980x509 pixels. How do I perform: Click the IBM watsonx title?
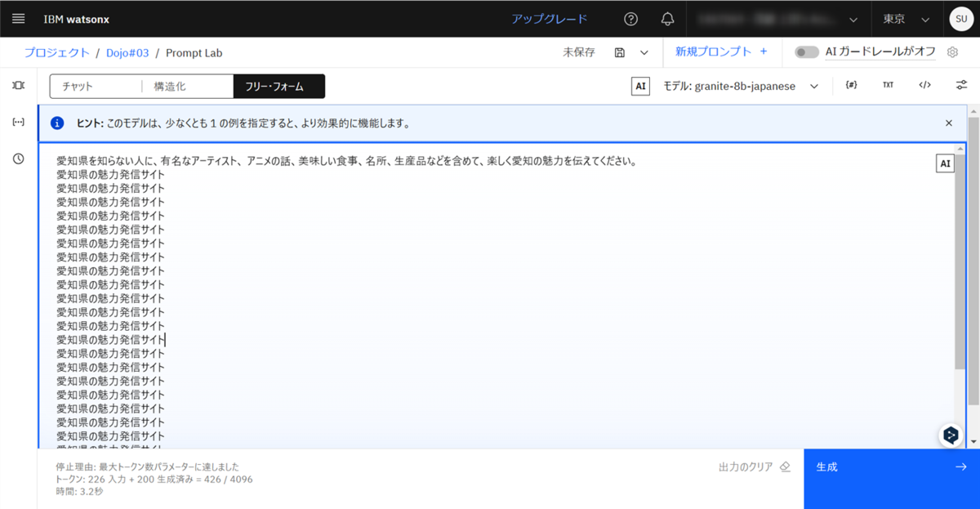click(77, 19)
